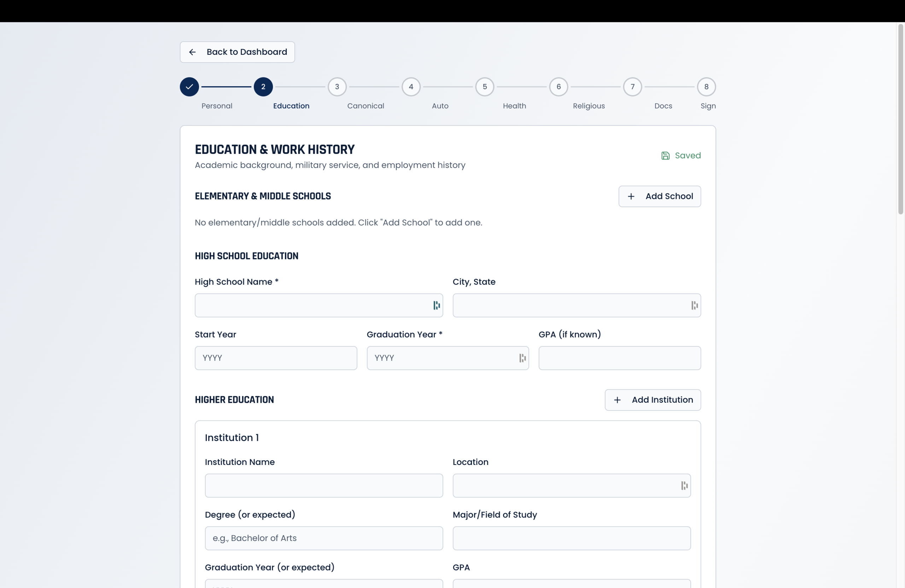Screen dimensions: 905x588
Task: Go to step 3 Canonical
Action: 337,87
